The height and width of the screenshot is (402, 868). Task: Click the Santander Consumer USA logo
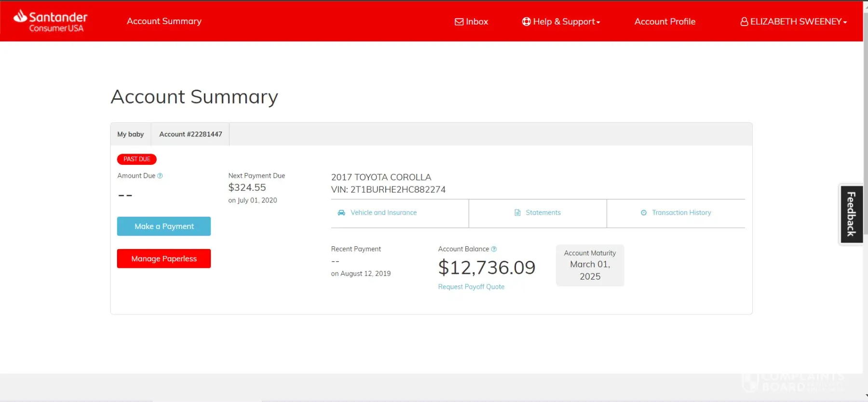(51, 21)
